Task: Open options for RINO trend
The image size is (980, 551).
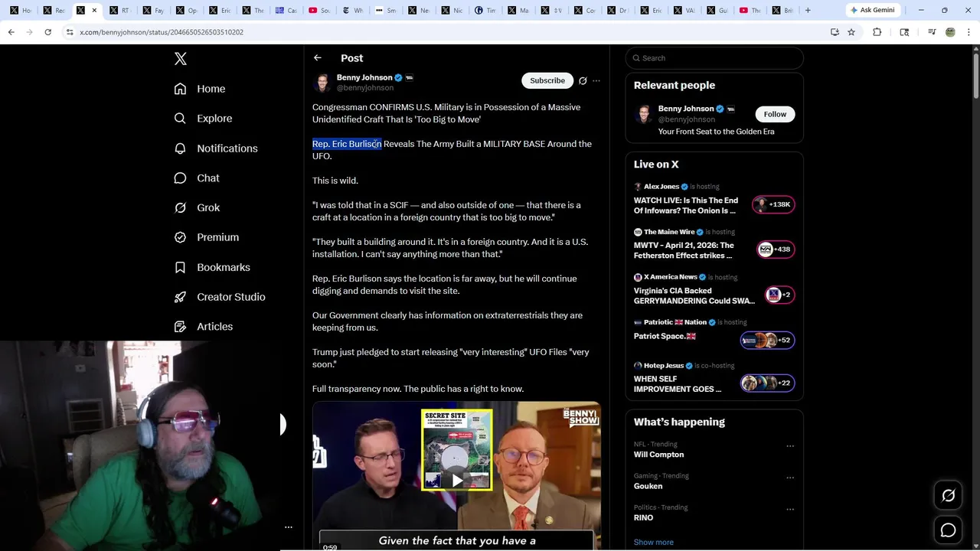Action: click(790, 509)
